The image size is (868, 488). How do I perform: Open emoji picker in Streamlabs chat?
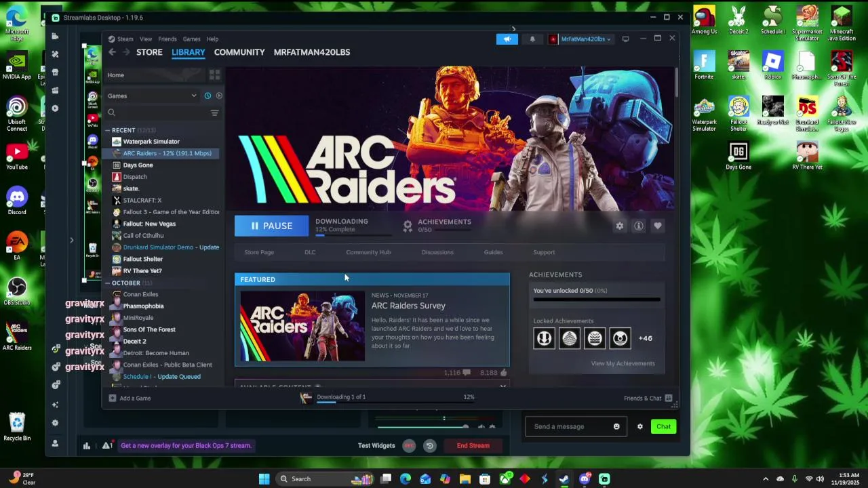pos(616,426)
